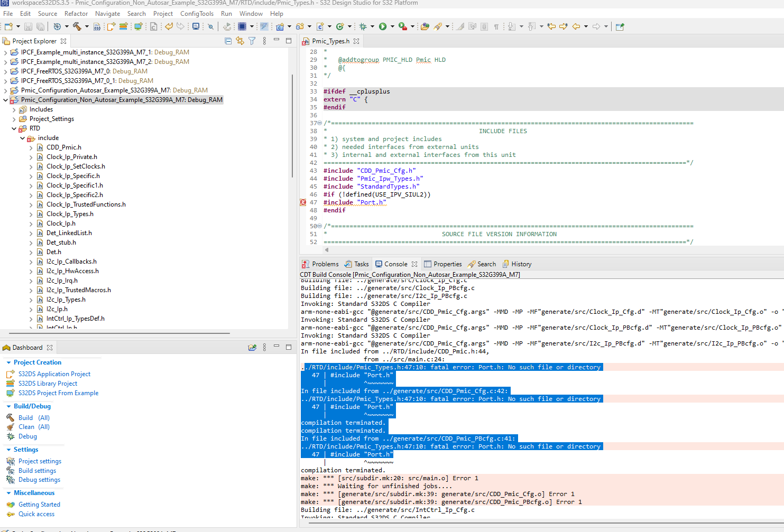Open the external tools search flashlight icon

point(438,26)
